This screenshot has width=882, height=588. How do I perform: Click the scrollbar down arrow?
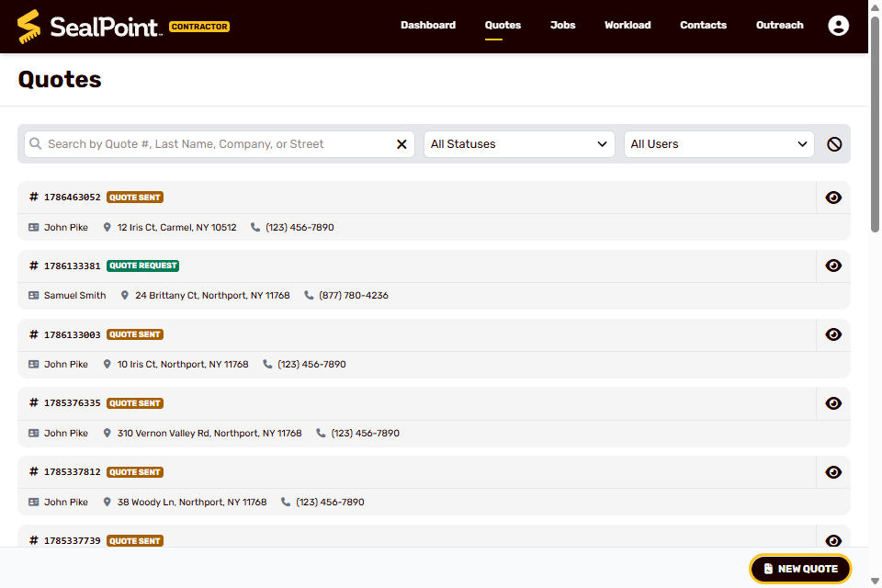pos(875,582)
